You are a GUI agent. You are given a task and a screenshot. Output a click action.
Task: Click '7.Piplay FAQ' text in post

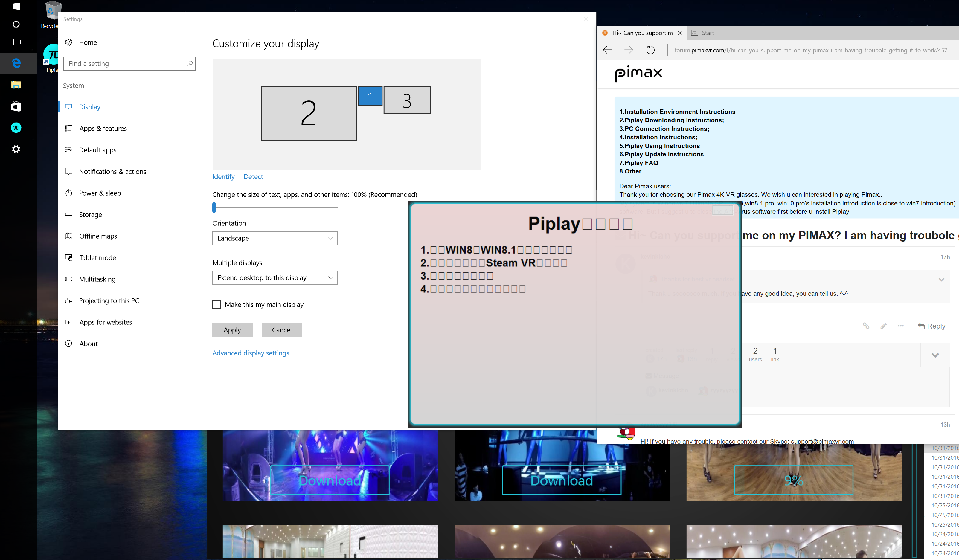click(638, 163)
